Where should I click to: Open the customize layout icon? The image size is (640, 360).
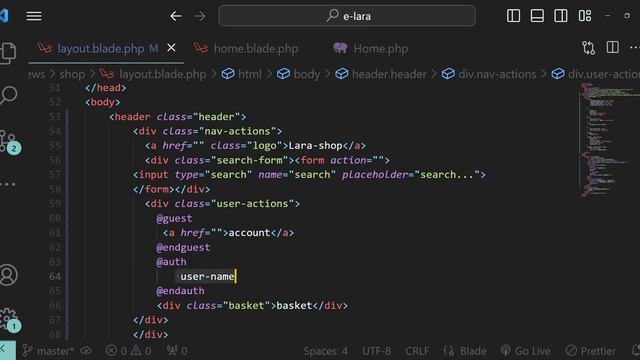[x=584, y=16]
